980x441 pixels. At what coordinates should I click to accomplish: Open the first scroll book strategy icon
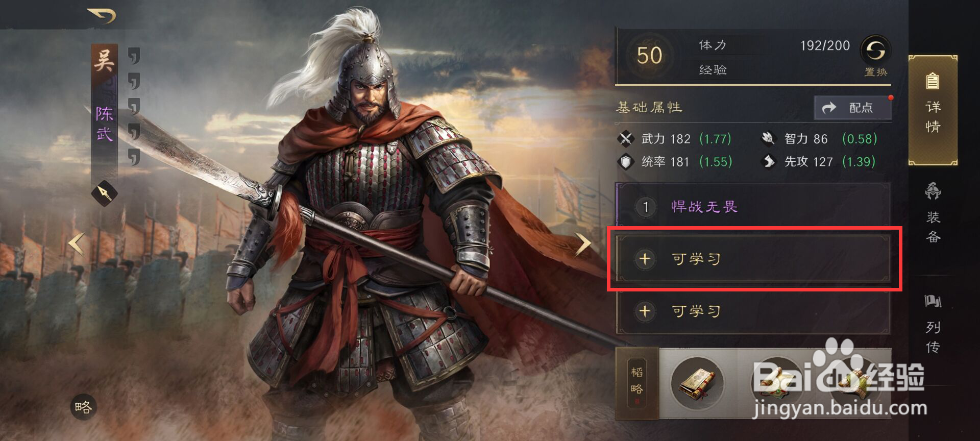point(697,382)
